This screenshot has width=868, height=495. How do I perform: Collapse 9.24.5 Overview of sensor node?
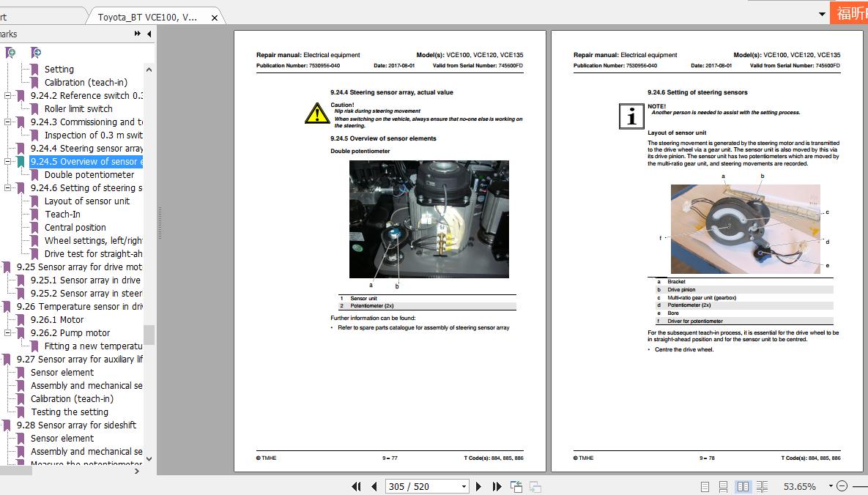(8, 162)
